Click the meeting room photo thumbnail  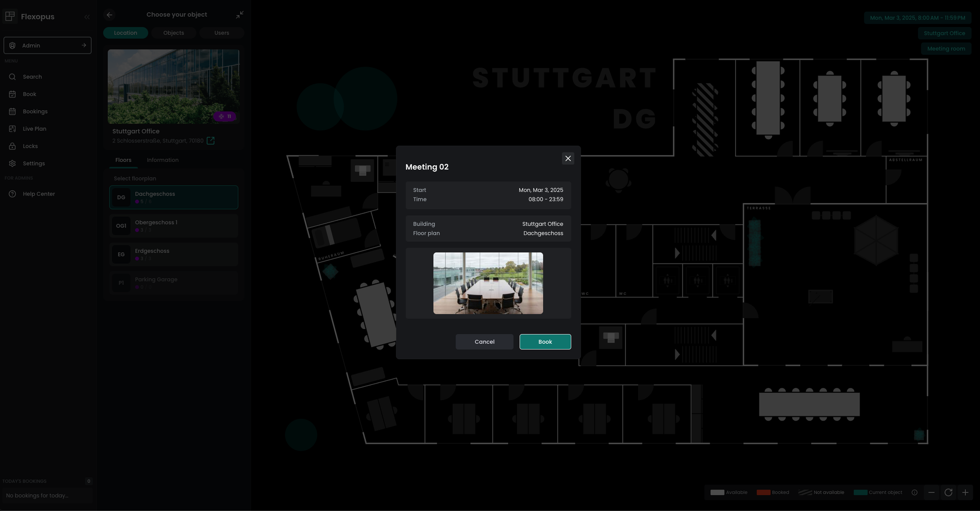point(488,283)
